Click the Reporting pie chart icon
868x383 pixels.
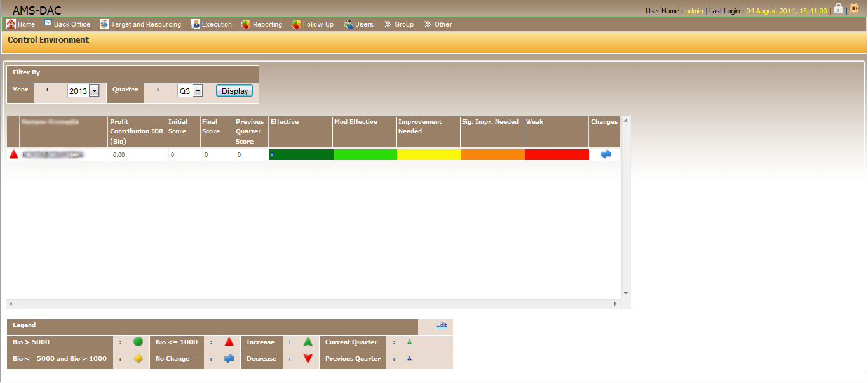click(246, 24)
